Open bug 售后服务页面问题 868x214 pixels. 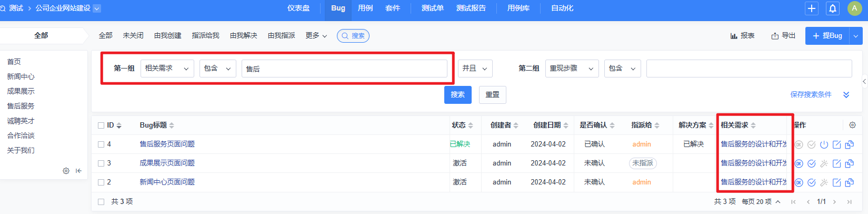[167, 144]
